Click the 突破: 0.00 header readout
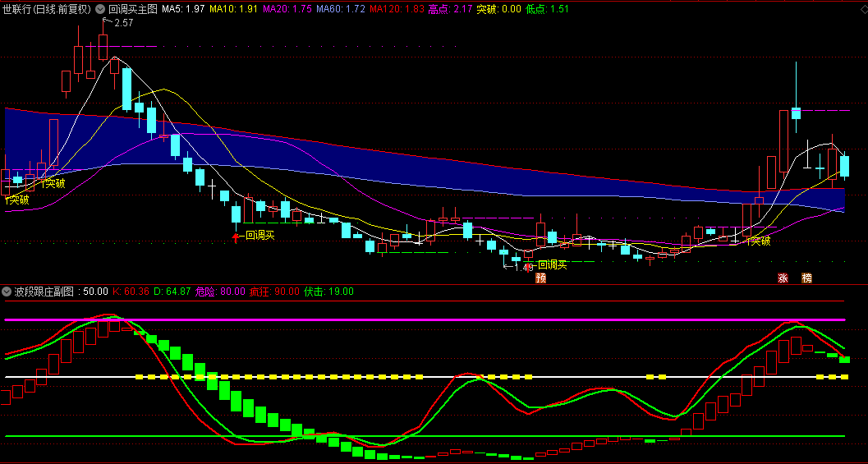Viewport: 868px width, 464px height. click(x=498, y=9)
